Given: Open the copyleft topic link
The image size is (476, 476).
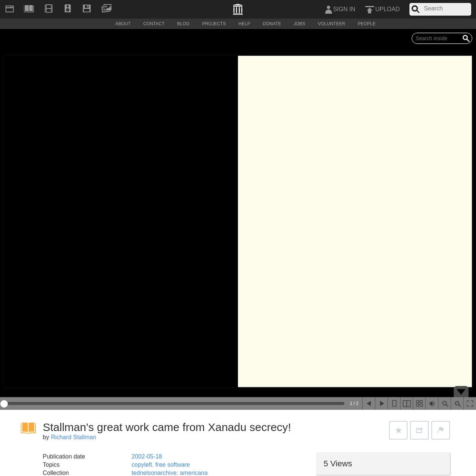Looking at the screenshot, I should pyautogui.click(x=142, y=465).
